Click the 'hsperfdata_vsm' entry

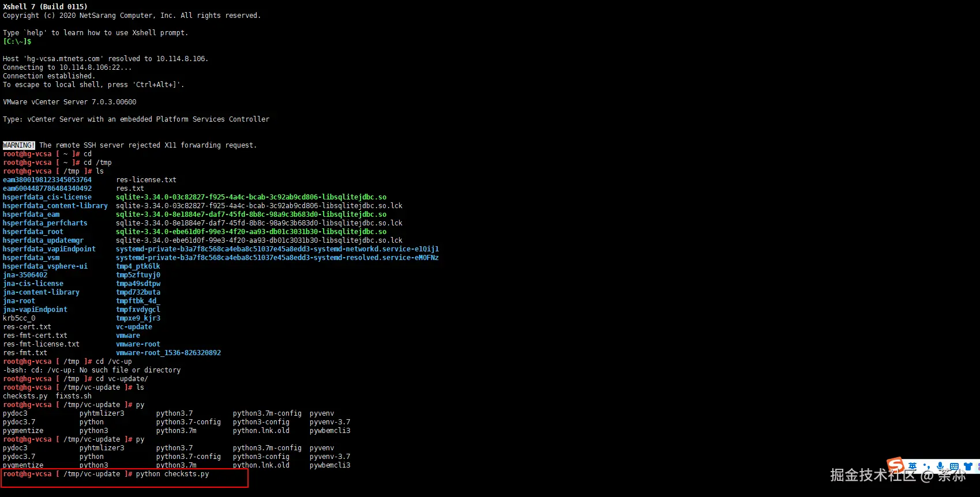click(31, 258)
